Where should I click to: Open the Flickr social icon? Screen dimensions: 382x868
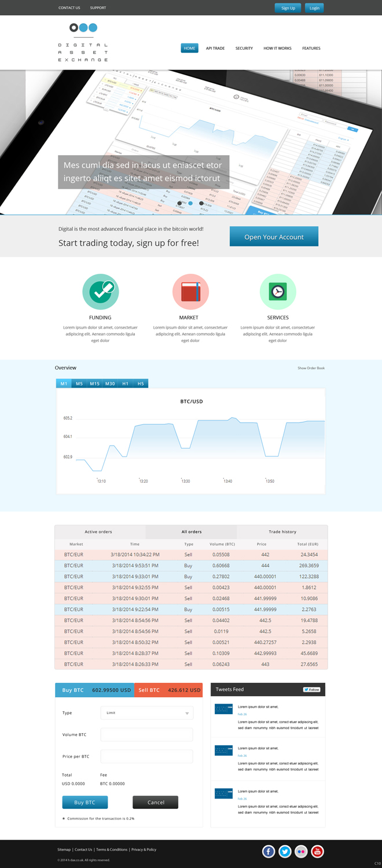click(301, 851)
